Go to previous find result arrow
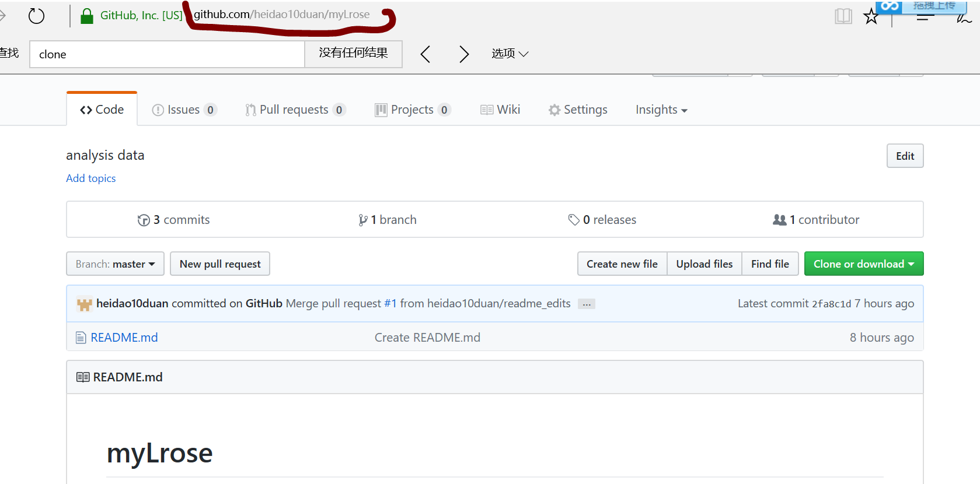Screen dimensions: 980x484 pos(426,54)
